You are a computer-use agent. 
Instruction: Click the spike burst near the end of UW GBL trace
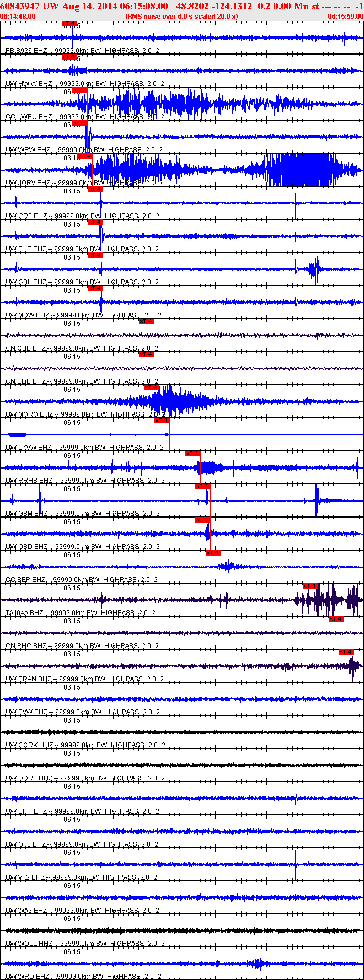click(314, 270)
